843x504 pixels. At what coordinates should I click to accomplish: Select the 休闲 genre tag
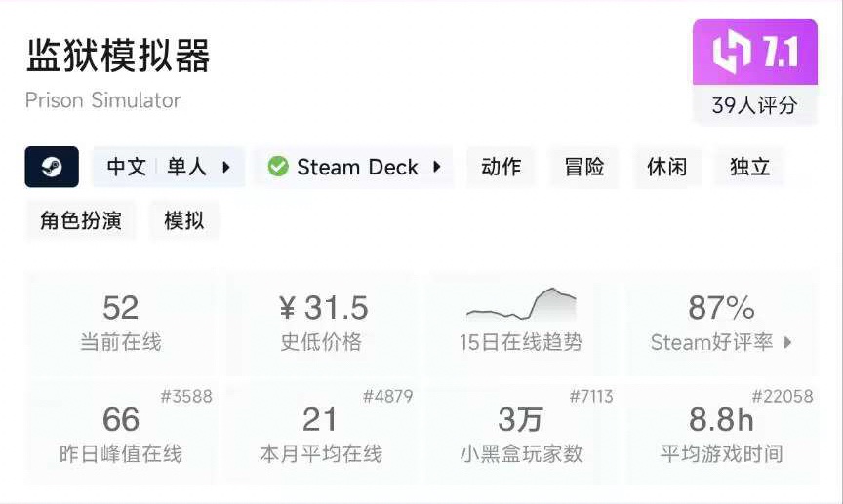pos(667,167)
